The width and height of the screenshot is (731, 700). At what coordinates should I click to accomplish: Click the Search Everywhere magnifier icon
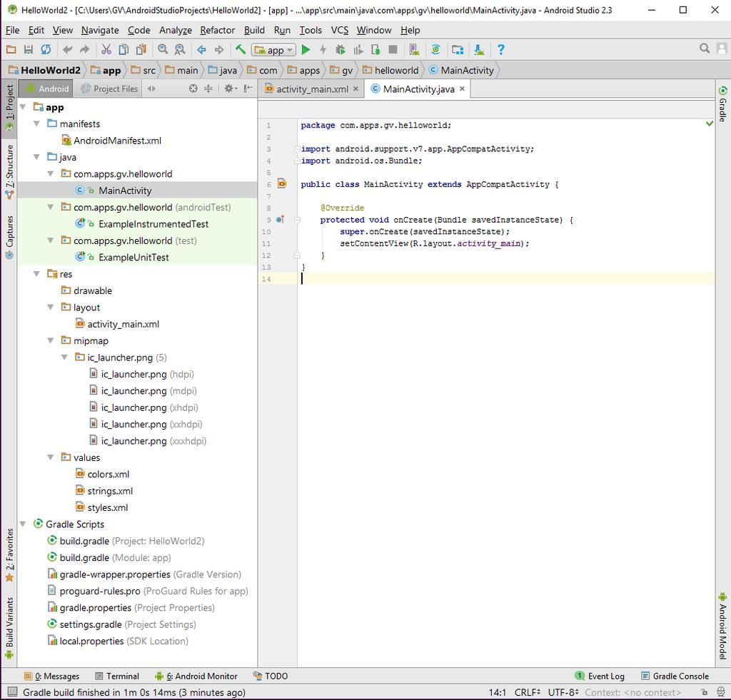tap(705, 49)
